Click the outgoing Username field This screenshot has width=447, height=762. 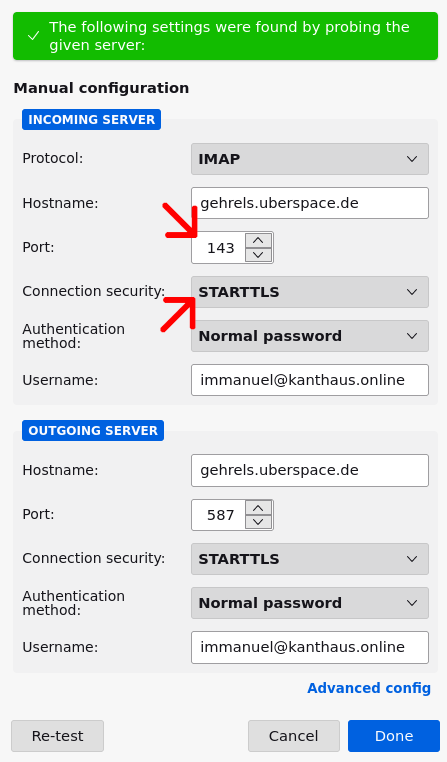[309, 647]
